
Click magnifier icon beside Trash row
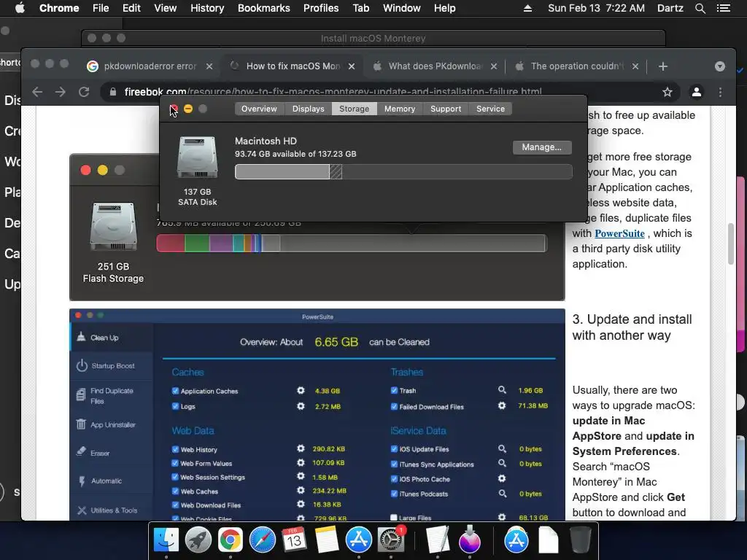coord(502,390)
